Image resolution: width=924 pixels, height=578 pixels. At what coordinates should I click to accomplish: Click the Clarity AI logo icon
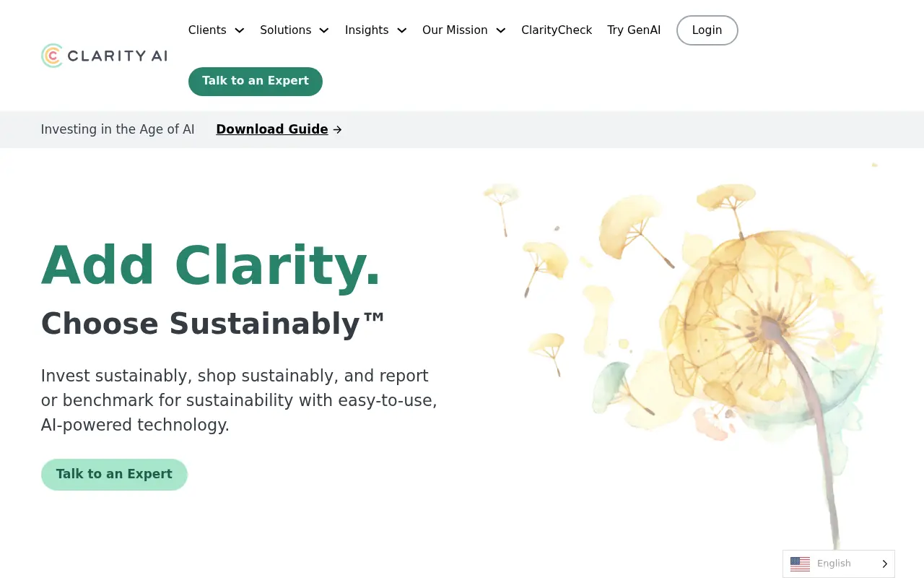click(x=52, y=55)
